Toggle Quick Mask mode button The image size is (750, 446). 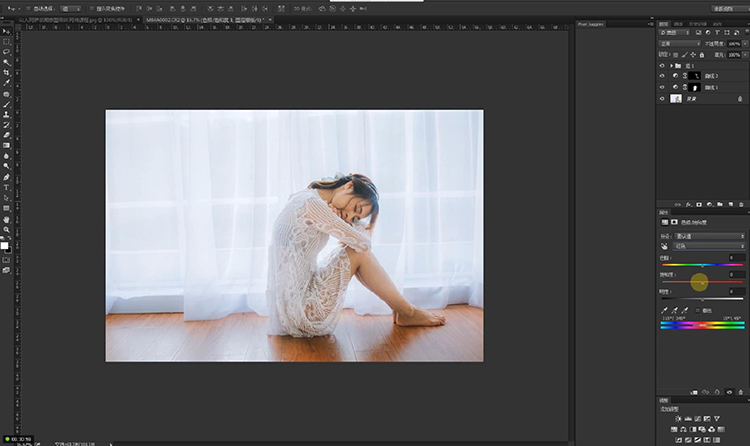[6, 260]
